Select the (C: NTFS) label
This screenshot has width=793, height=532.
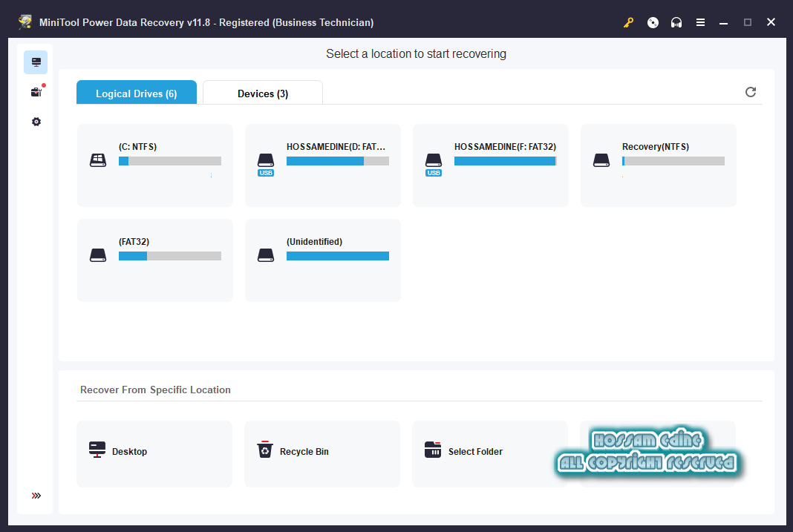137,146
